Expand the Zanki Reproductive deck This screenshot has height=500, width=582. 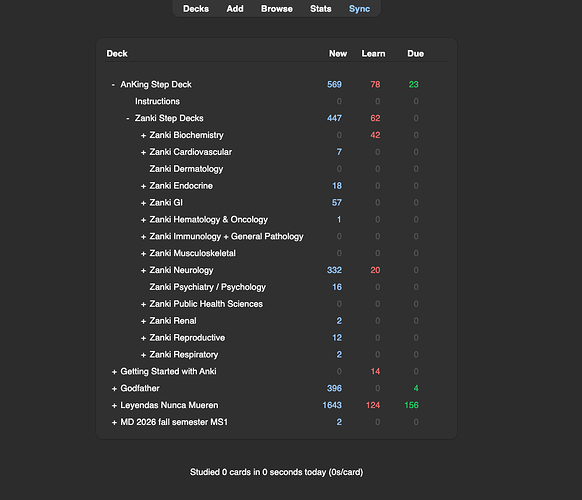143,338
